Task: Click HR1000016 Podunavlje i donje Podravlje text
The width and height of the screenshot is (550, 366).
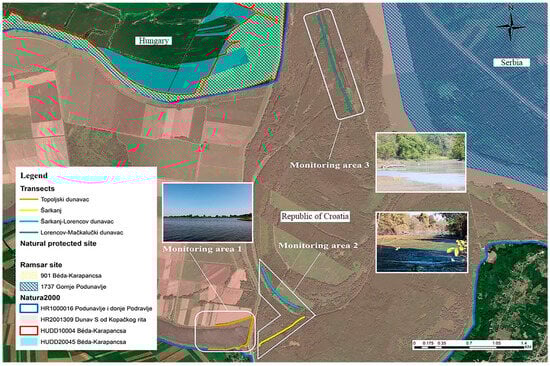Action: pos(96,308)
